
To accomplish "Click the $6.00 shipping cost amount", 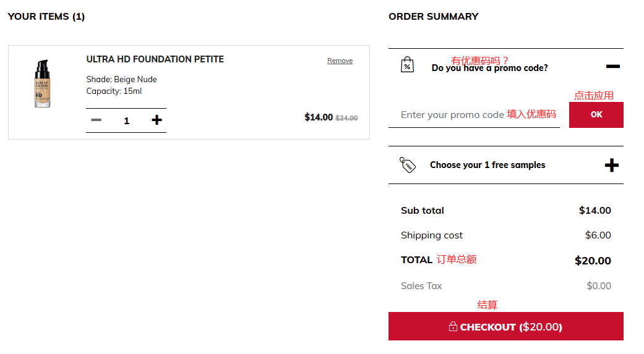I will pyautogui.click(x=598, y=235).
